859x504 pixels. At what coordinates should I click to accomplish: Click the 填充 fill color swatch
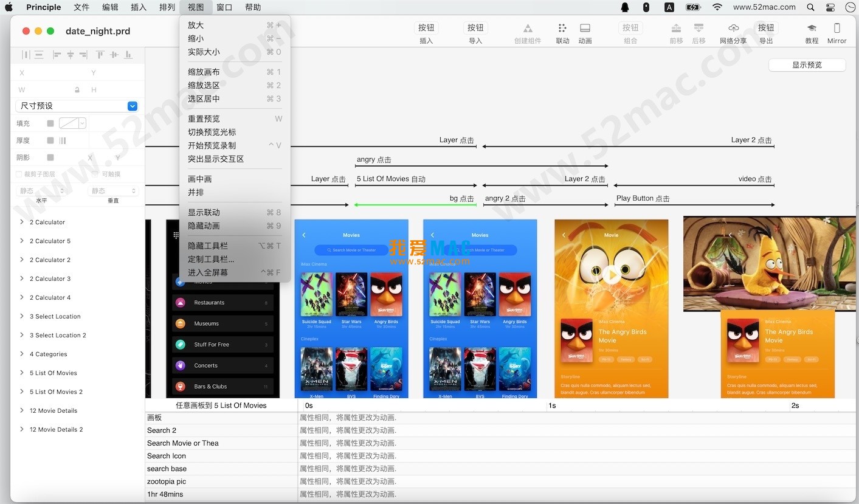(x=50, y=123)
